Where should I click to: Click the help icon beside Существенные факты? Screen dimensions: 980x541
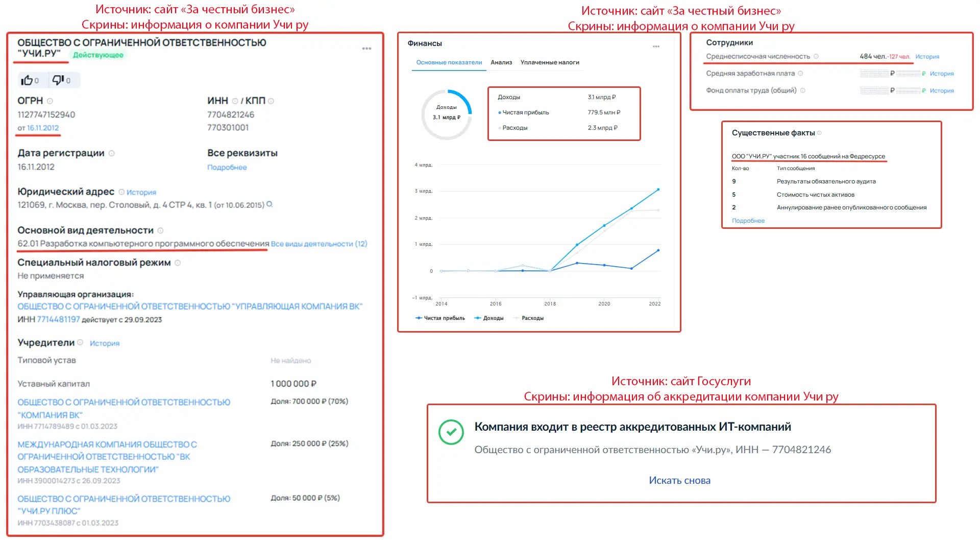point(819,133)
